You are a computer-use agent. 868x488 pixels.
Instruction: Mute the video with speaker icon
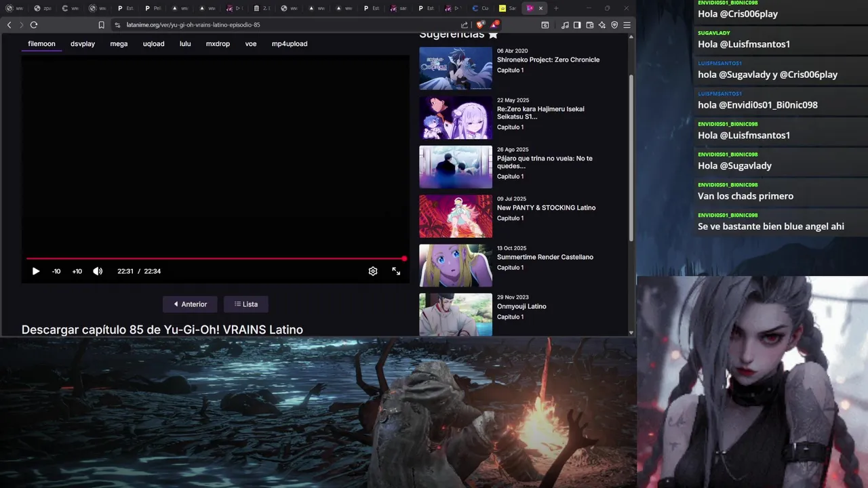coord(98,271)
